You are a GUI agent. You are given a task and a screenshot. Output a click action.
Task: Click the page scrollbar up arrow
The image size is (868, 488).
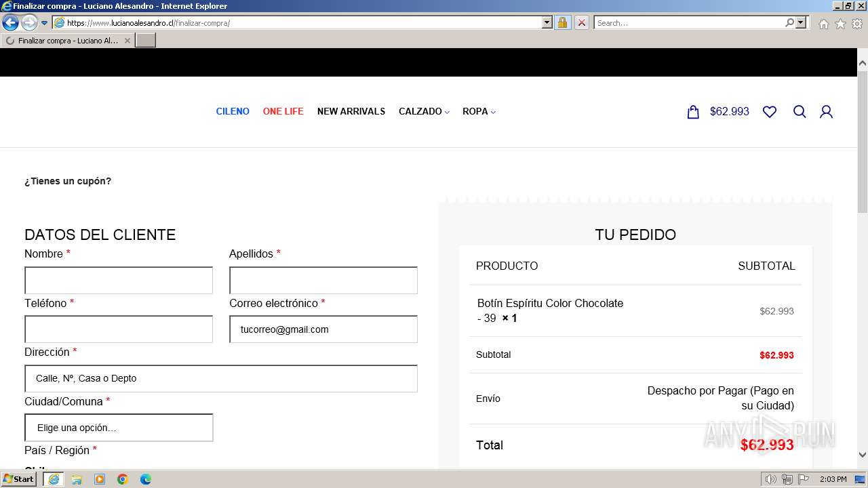(863, 64)
